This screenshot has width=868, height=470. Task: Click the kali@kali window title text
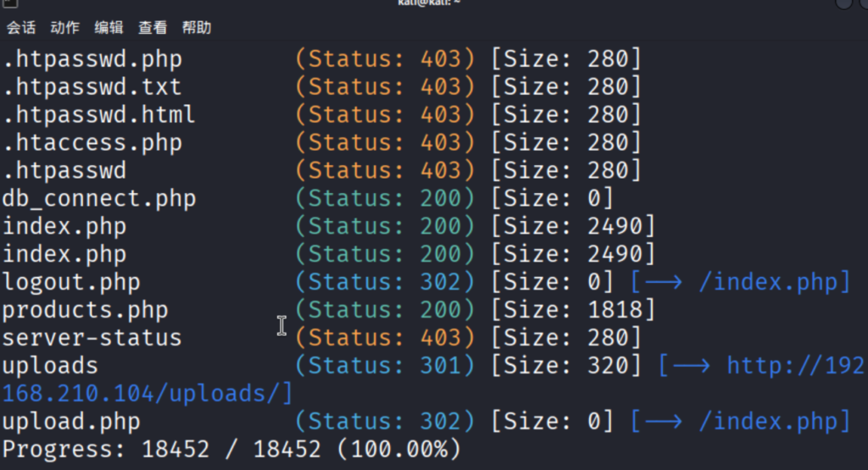click(x=433, y=3)
